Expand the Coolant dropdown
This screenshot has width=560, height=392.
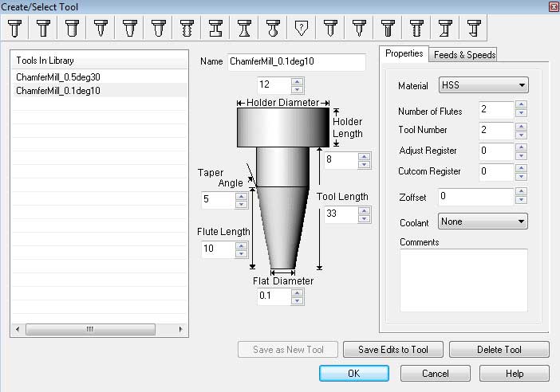(483, 221)
